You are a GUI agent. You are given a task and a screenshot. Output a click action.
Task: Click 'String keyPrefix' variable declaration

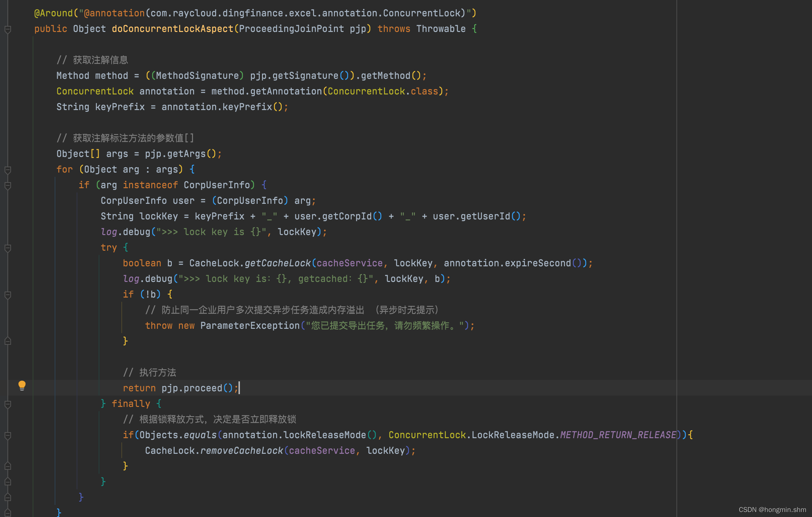[100, 107]
